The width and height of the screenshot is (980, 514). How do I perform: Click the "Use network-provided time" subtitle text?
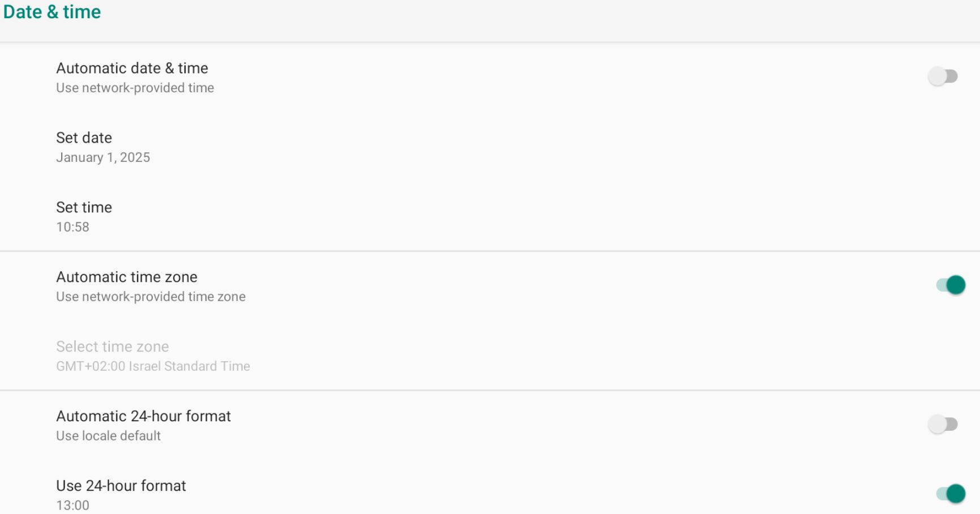tap(135, 88)
